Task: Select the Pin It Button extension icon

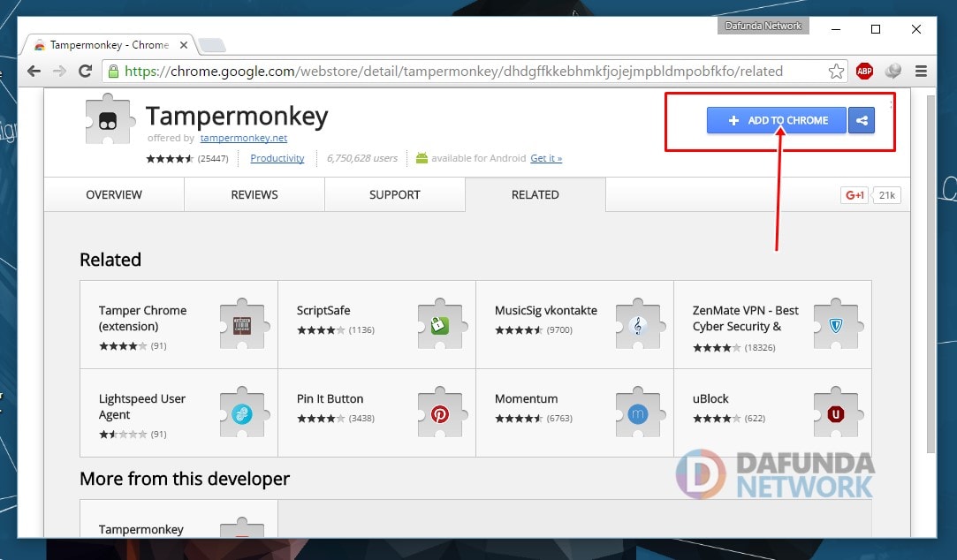Action: [x=439, y=413]
